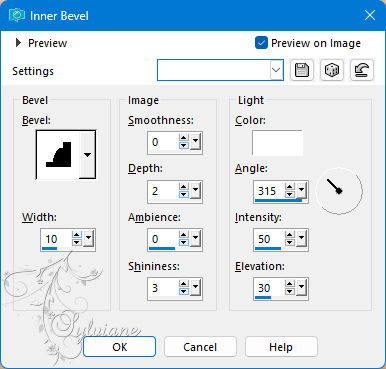Image resolution: width=386 pixels, height=369 pixels.
Task: Click the Randomize parameters dice icon
Action: [332, 70]
